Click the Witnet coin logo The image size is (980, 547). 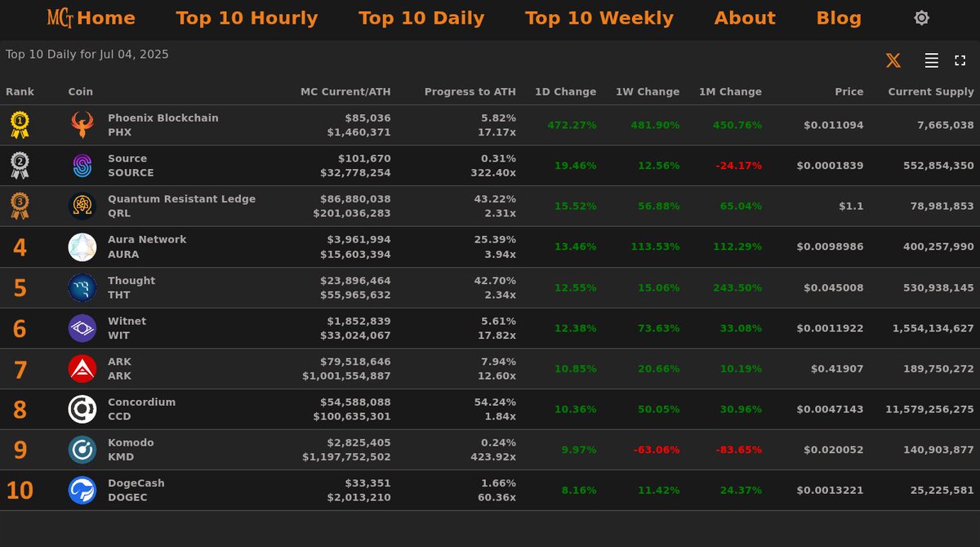[82, 328]
